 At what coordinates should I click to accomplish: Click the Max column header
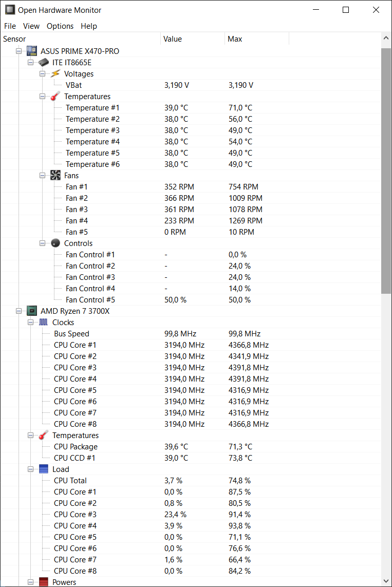(x=257, y=39)
